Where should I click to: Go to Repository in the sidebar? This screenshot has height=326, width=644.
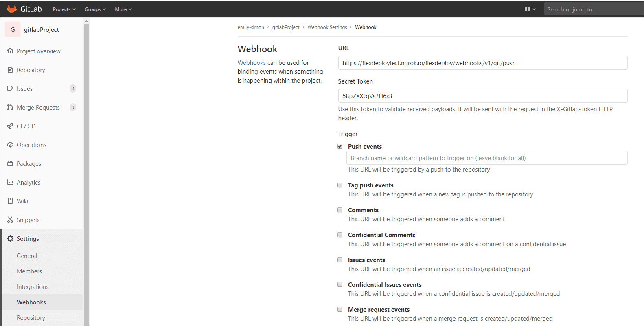point(31,70)
